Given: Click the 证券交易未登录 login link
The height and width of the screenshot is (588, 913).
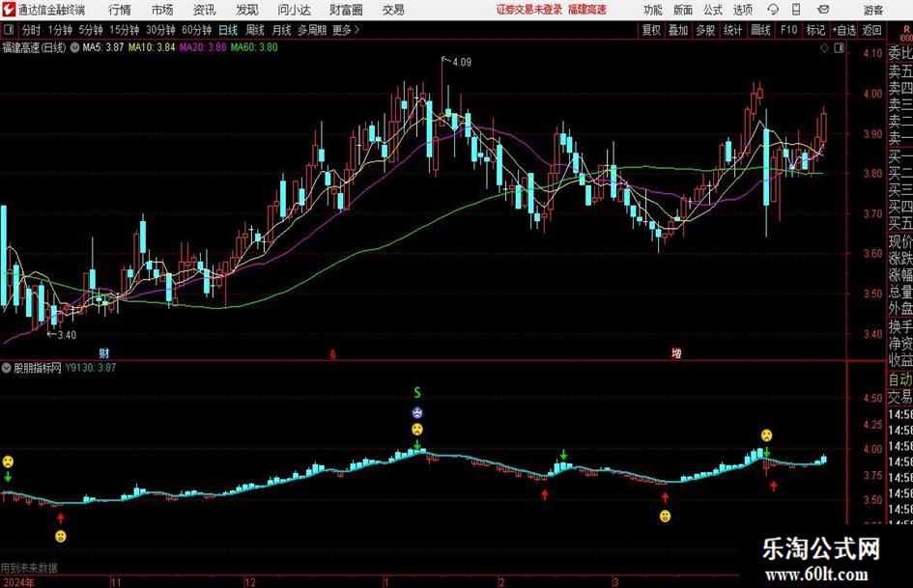Looking at the screenshot, I should point(529,10).
